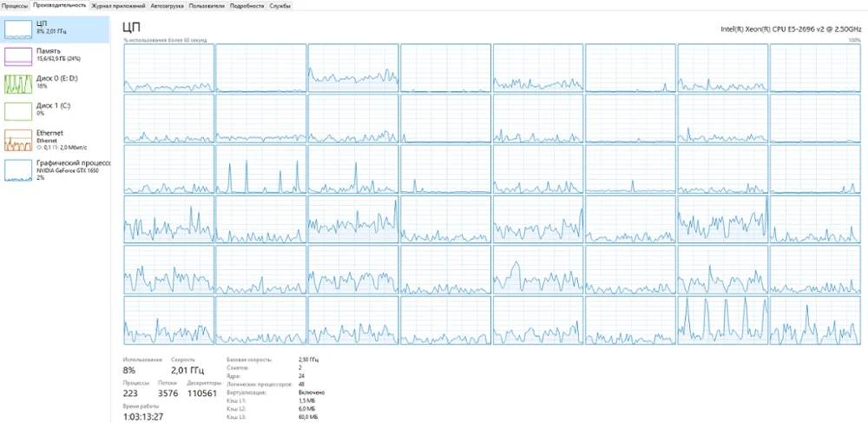
Task: Open the Память usage graph thumbnail
Action: [x=18, y=56]
